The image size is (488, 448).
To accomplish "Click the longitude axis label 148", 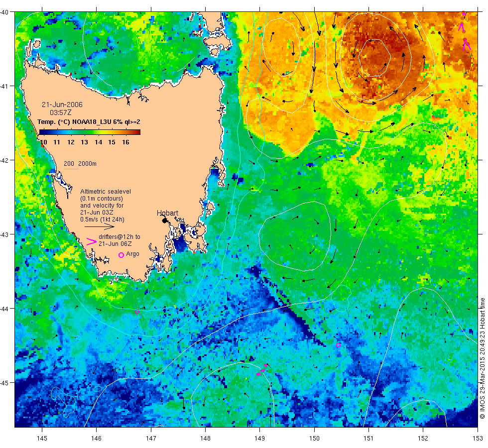I will point(205,439).
